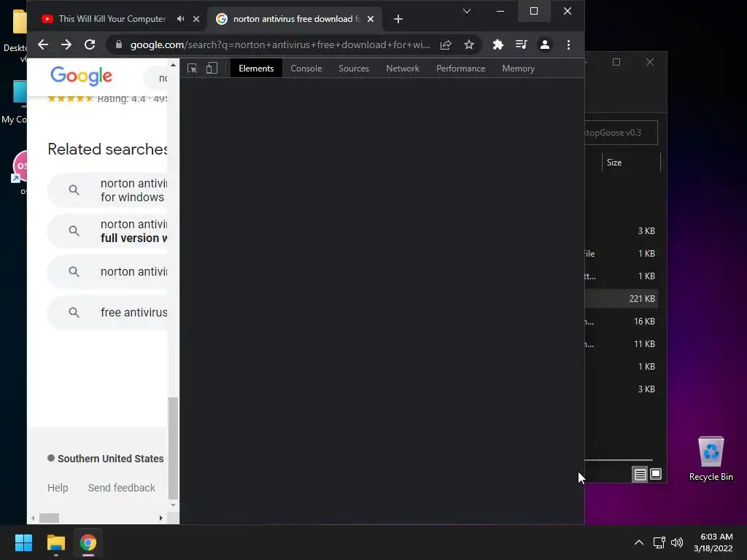The width and height of the screenshot is (747, 560).
Task: Open the clock and date flyout
Action: click(713, 542)
